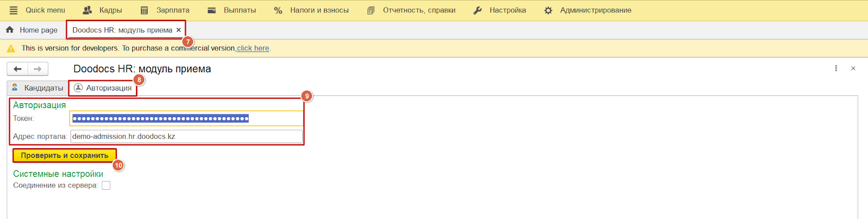Open the Налоги и взносы section
The image size is (868, 219).
pos(311,10)
